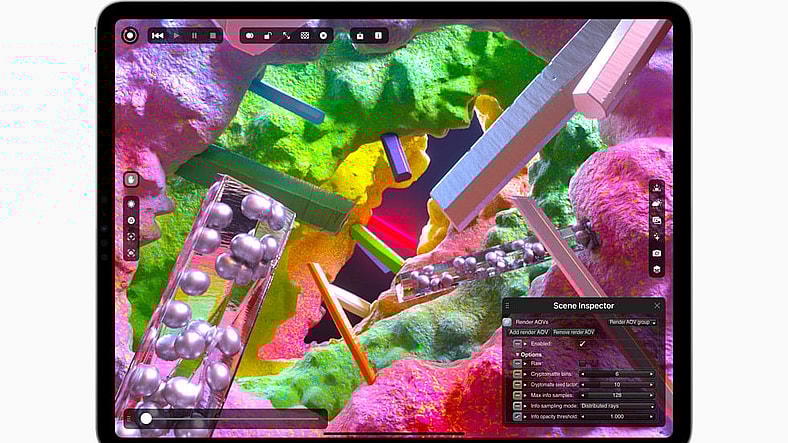Image resolution: width=788 pixels, height=443 pixels.
Task: Pause the render
Action: tap(195, 35)
